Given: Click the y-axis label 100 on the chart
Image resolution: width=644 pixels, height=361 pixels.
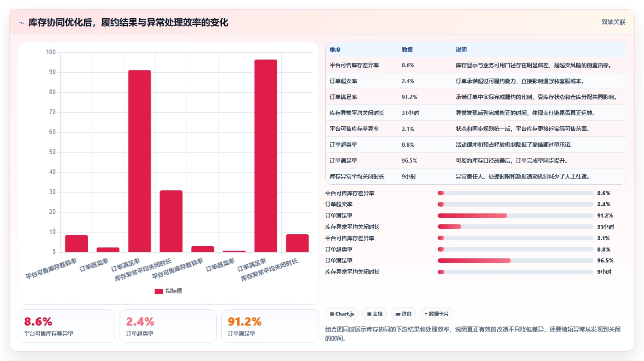Looking at the screenshot, I should tap(51, 52).
